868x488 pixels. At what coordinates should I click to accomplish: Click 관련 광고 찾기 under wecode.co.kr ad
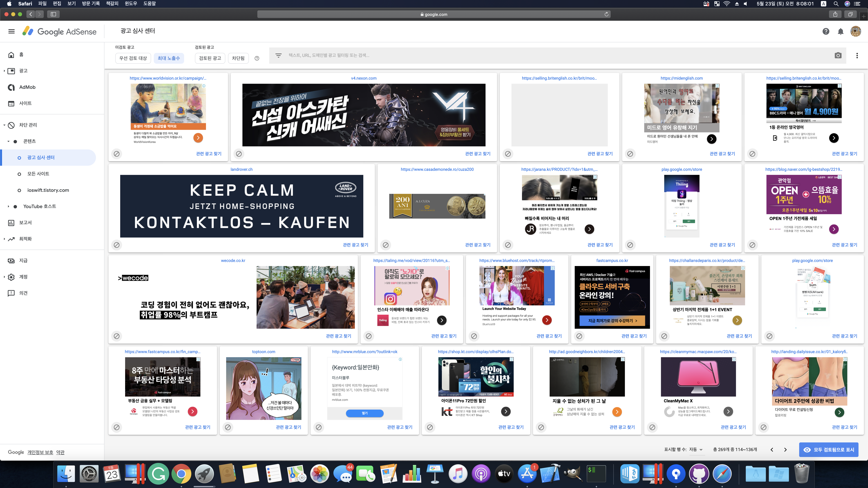coord(338,336)
